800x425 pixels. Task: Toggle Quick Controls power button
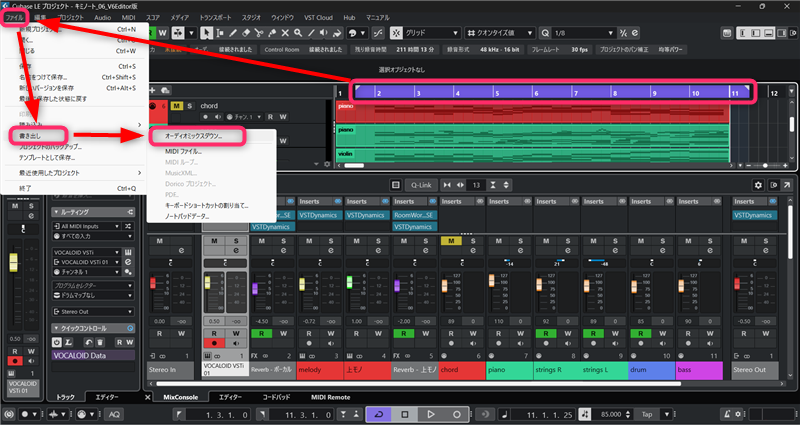tap(57, 342)
